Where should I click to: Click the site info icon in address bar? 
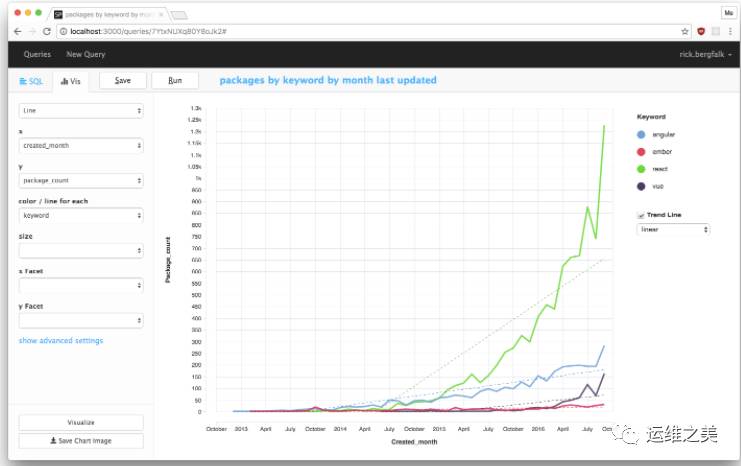pos(63,31)
